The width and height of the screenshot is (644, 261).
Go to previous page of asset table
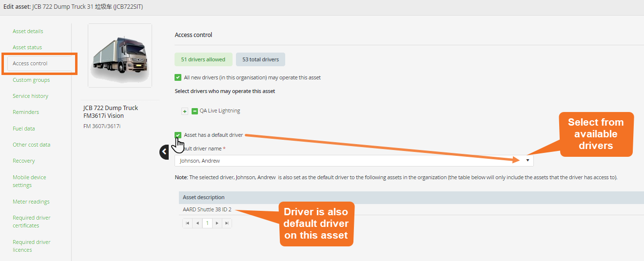[197, 223]
